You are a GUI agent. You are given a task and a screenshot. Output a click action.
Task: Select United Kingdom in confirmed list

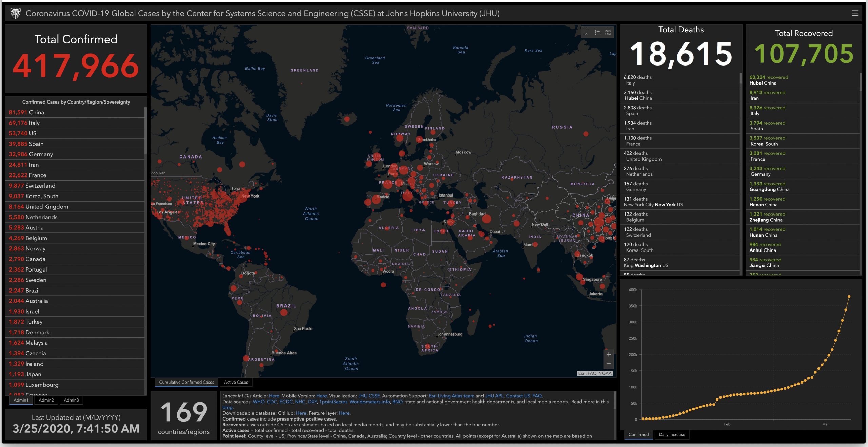tap(75, 207)
